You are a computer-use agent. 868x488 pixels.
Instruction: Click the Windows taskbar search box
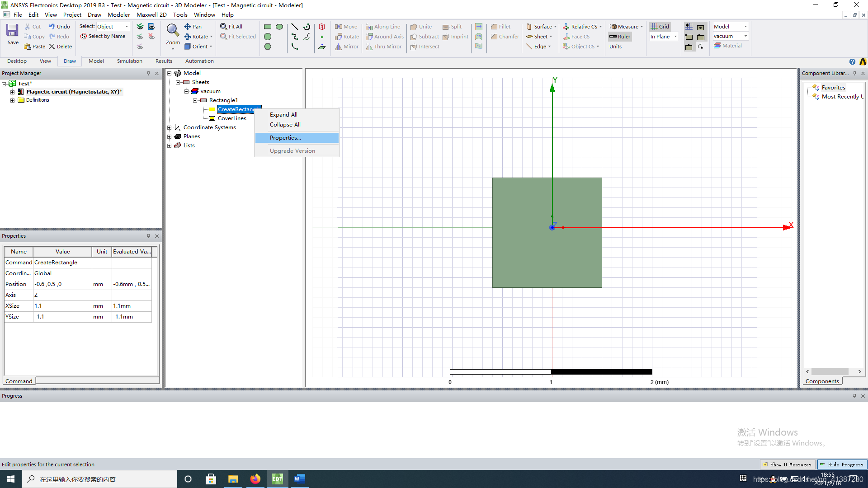tap(99, 479)
